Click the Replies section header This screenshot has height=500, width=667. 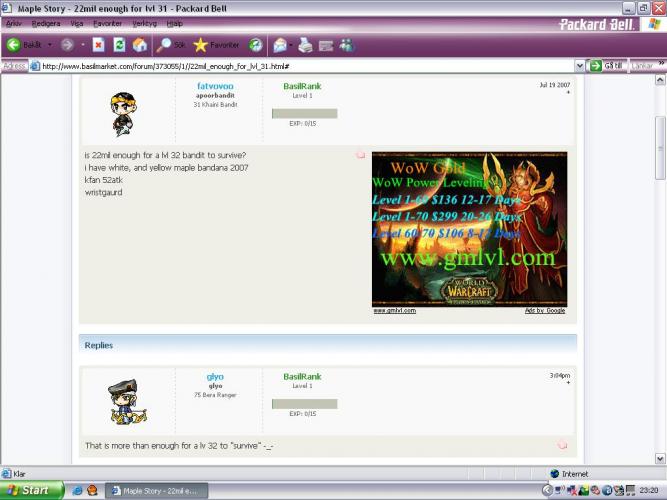(x=328, y=345)
